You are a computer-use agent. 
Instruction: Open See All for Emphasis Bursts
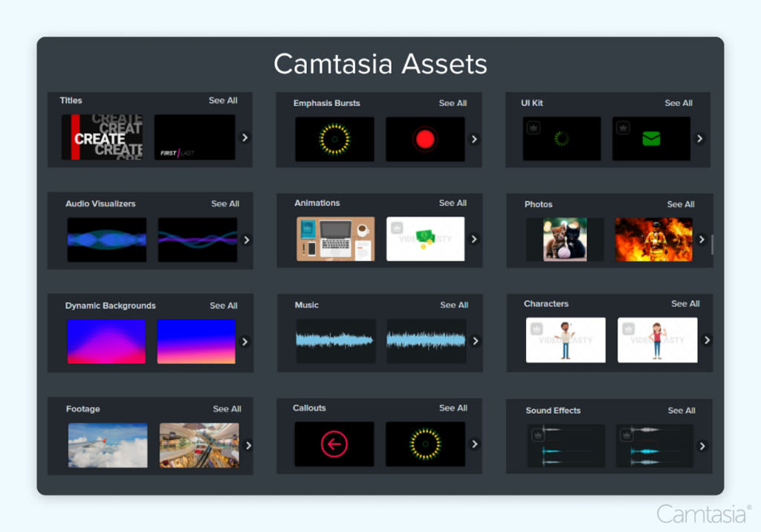tap(453, 103)
